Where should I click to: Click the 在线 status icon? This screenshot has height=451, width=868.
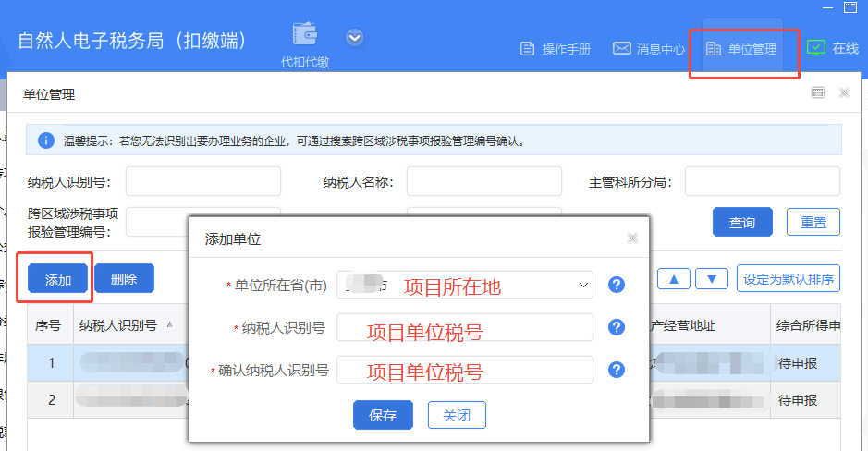point(816,48)
